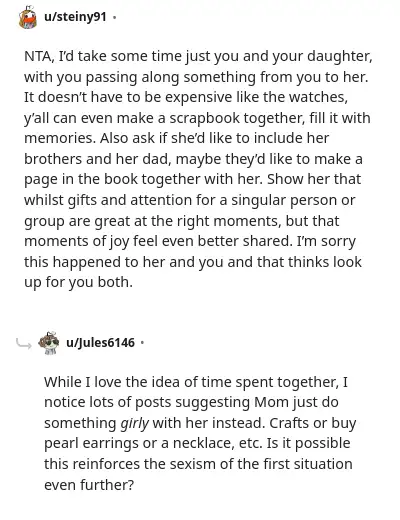Viewport: 400px width, 520px height.
Task: Click the phrase "I'm sorry" in first comment
Action: pyautogui.click(x=326, y=241)
